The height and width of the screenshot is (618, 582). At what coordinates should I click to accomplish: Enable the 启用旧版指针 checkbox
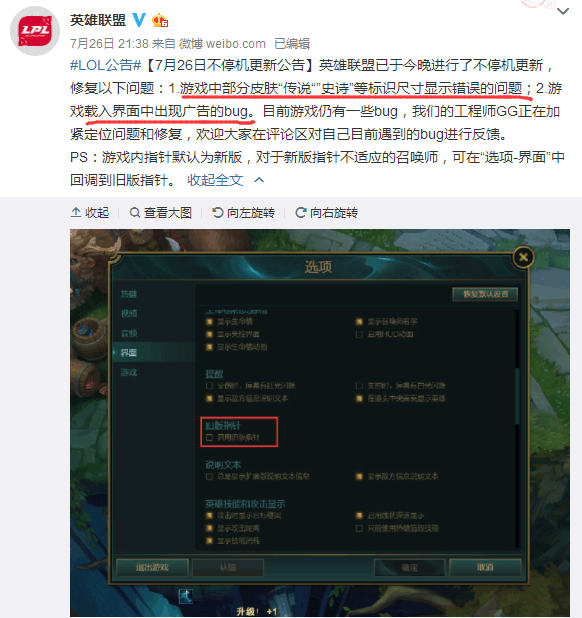209,437
